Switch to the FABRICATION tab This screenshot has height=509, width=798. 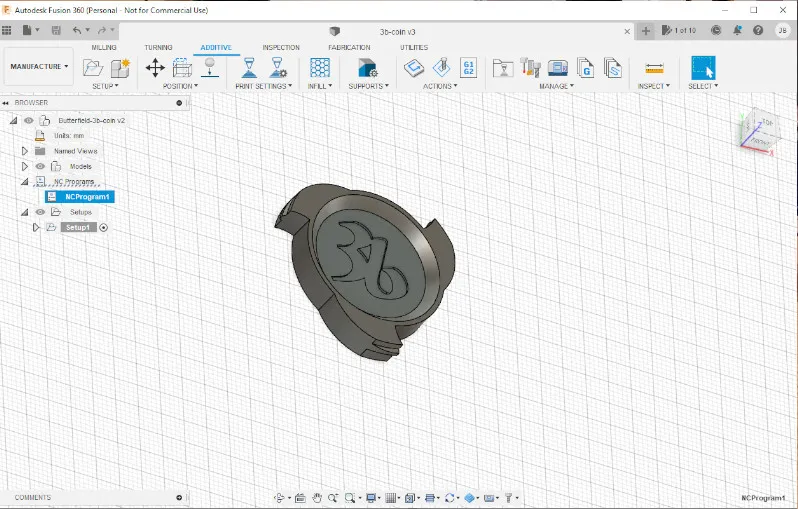click(x=349, y=47)
